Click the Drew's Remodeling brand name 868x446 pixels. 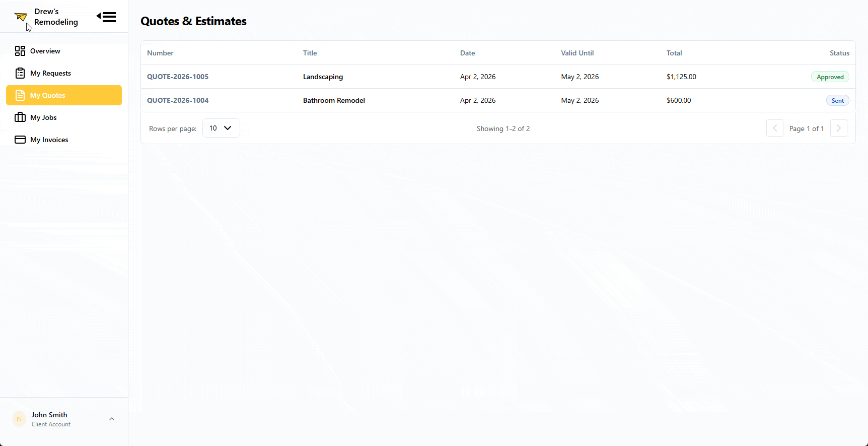click(56, 17)
